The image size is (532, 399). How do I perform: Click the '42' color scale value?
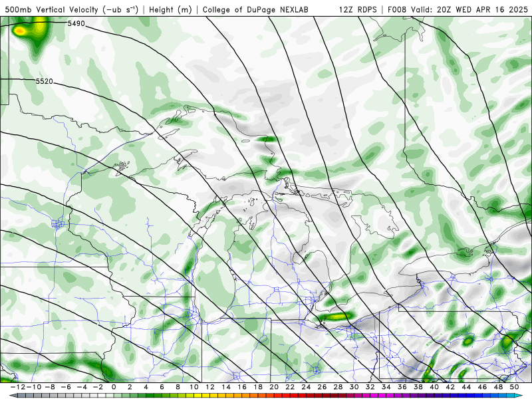[450, 387]
